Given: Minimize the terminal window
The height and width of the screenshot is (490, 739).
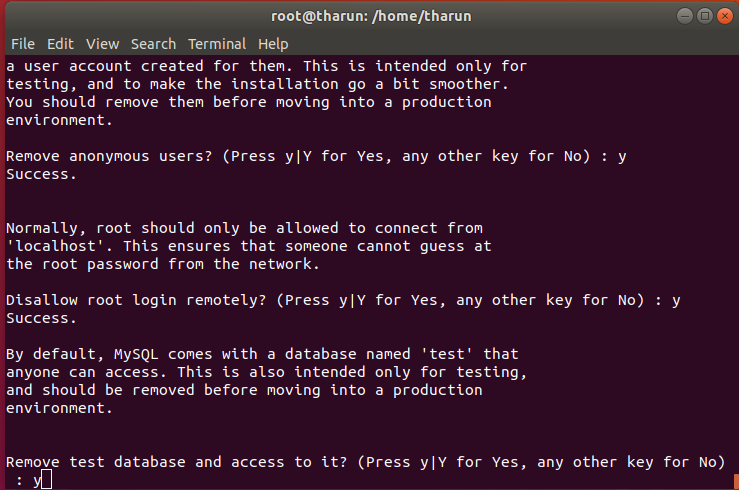Looking at the screenshot, I should tap(683, 15).
